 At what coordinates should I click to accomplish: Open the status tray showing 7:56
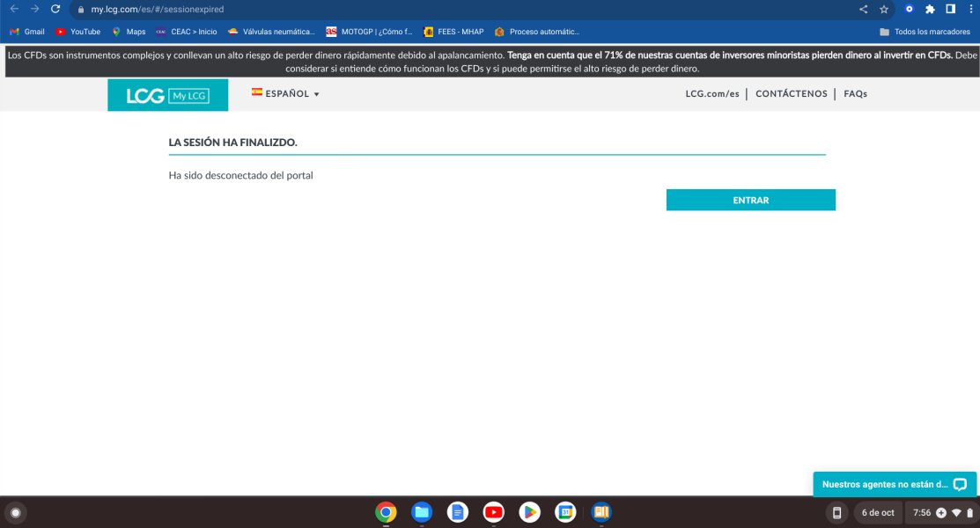(x=942, y=512)
